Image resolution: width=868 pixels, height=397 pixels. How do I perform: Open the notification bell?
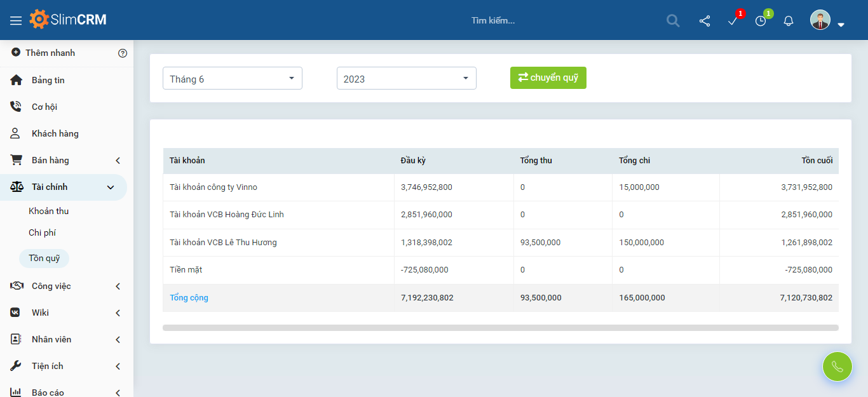pyautogui.click(x=789, y=21)
